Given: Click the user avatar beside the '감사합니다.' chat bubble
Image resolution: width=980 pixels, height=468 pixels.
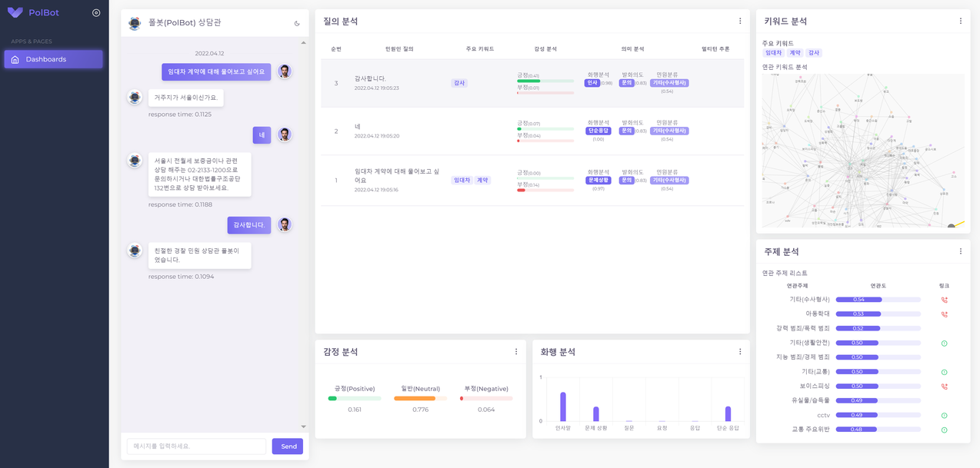Looking at the screenshot, I should pos(285,224).
